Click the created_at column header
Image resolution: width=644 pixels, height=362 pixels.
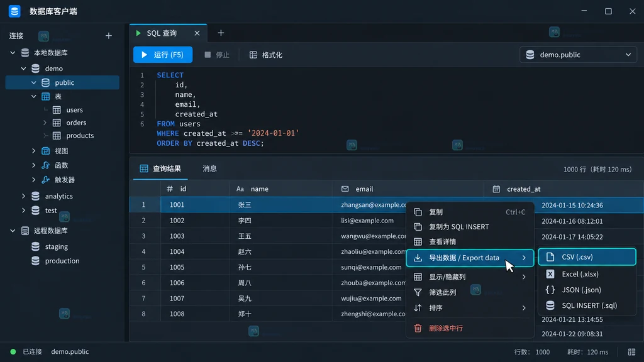564,189
